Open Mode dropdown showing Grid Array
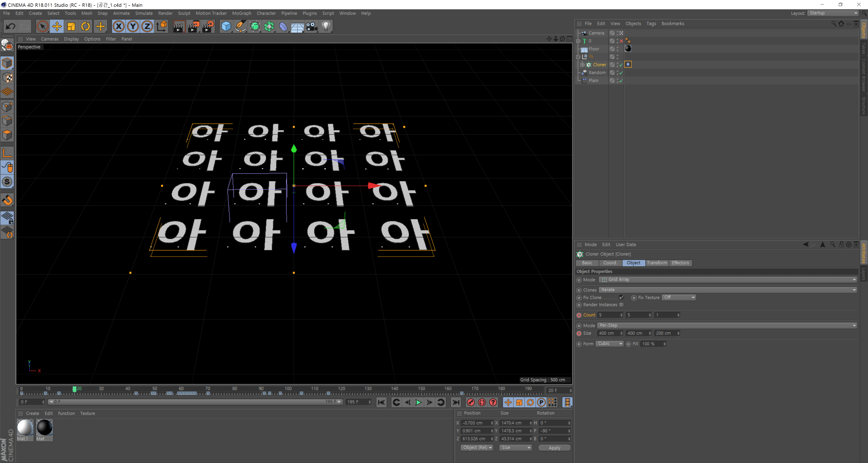This screenshot has width=868, height=463. (x=728, y=280)
